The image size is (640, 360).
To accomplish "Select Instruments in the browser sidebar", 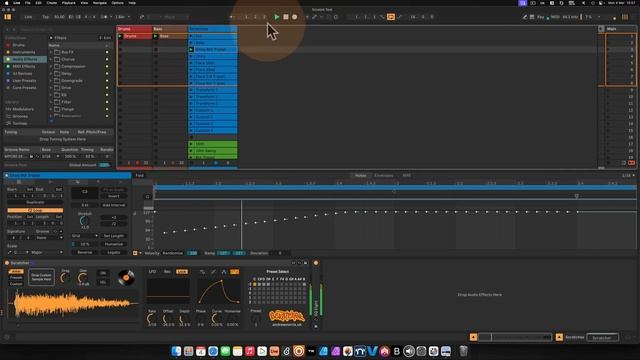I will click(24, 52).
